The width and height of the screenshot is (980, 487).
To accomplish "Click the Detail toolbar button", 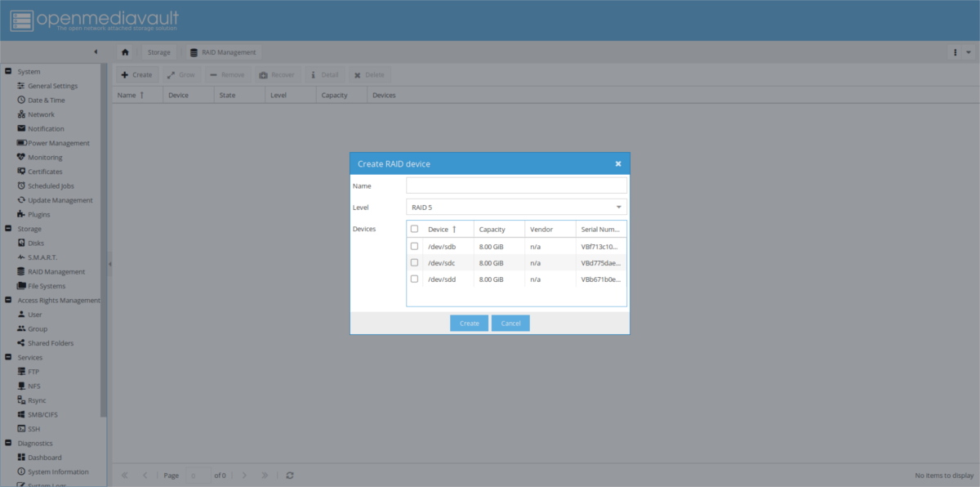I will 325,74.
